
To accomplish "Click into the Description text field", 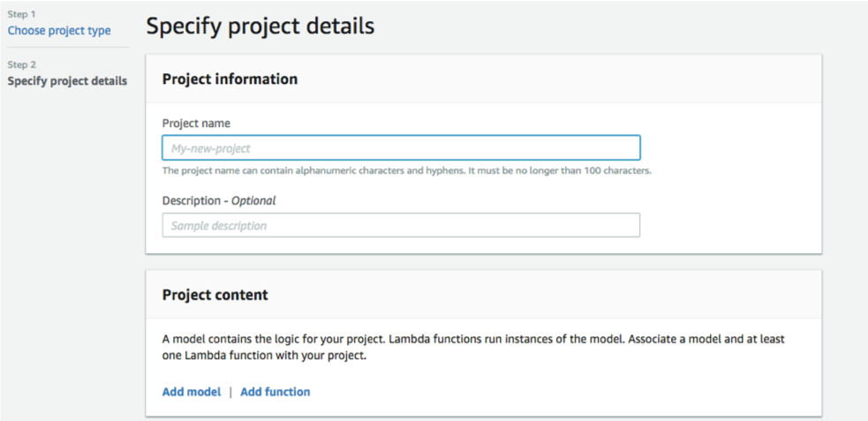I will (402, 225).
